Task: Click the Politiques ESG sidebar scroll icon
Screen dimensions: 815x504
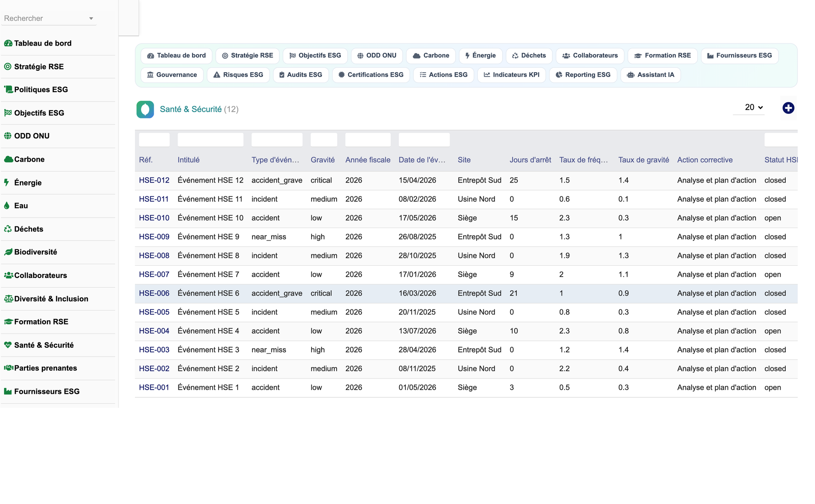Action: (8, 90)
